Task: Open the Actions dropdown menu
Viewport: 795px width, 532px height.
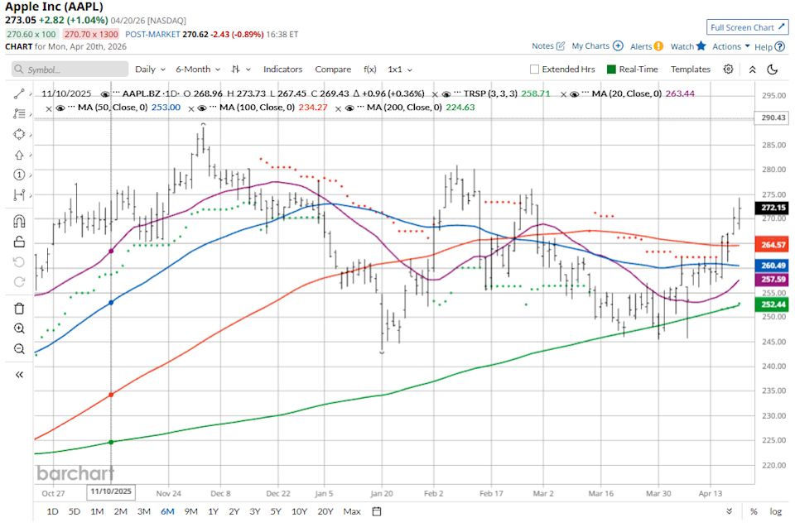Action: 731,46
